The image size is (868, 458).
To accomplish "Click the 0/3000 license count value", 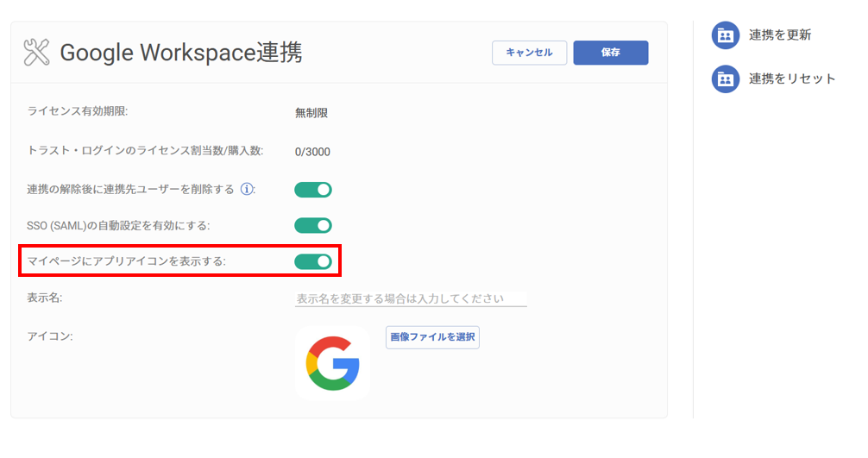I will [x=312, y=152].
